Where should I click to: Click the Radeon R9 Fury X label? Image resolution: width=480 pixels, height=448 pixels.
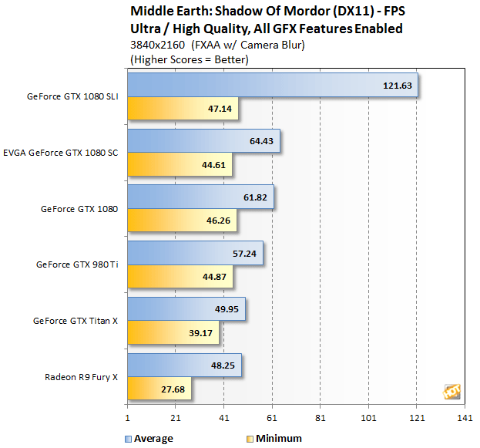click(x=81, y=377)
